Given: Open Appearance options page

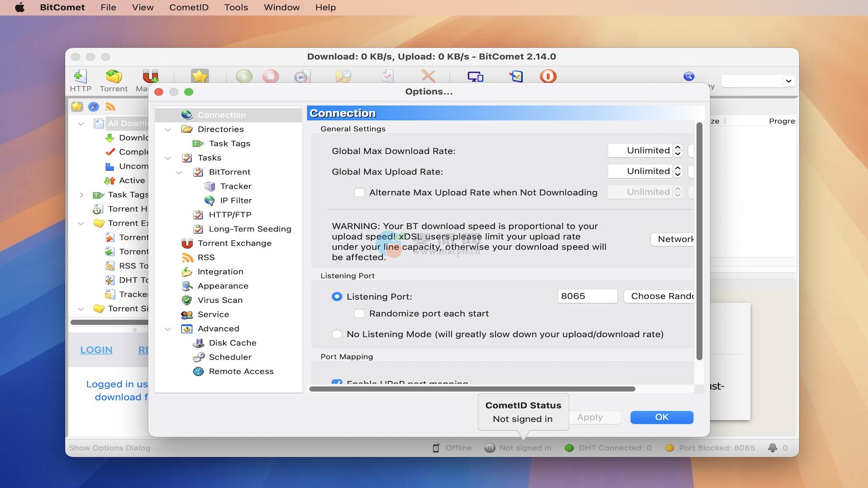Looking at the screenshot, I should click(x=222, y=286).
